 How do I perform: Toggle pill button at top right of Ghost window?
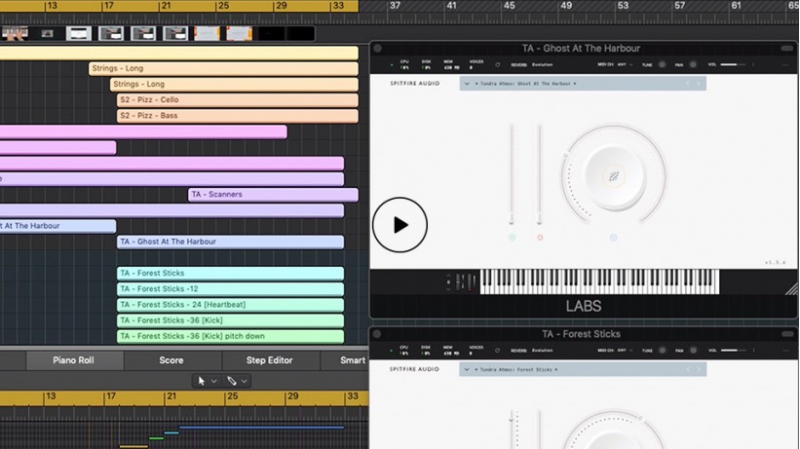tap(787, 48)
